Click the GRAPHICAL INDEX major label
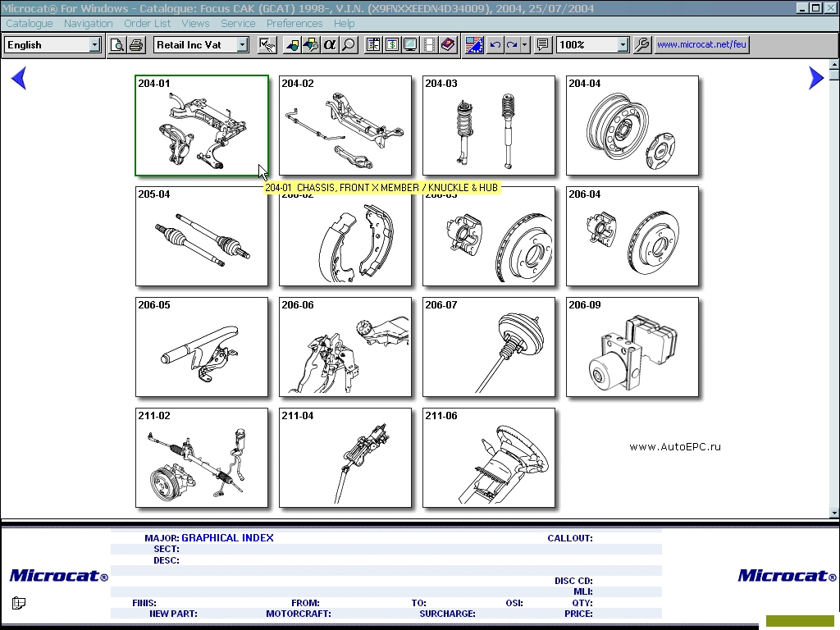This screenshot has height=630, width=840. 227,538
